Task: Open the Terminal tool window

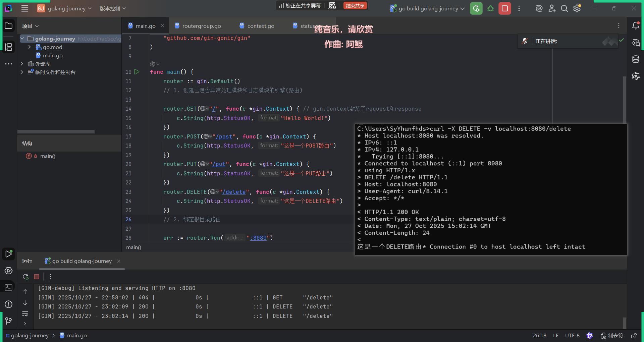Action: pos(9,287)
